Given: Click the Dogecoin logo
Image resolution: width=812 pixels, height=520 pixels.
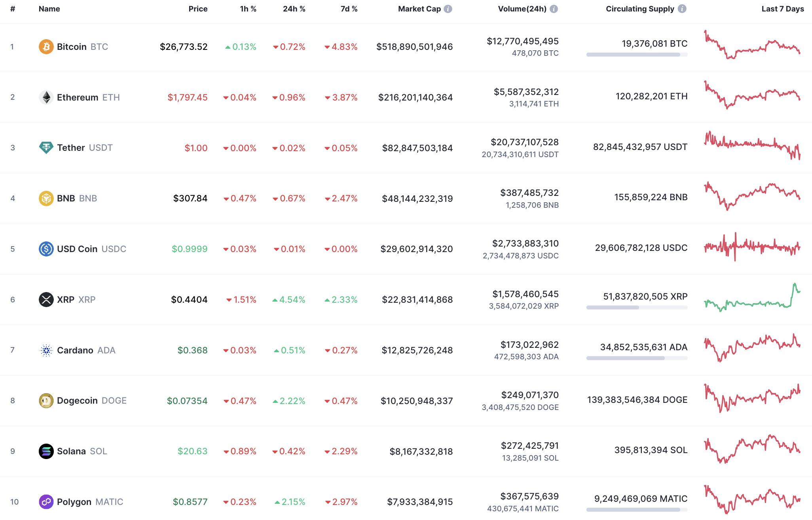Looking at the screenshot, I should point(46,400).
